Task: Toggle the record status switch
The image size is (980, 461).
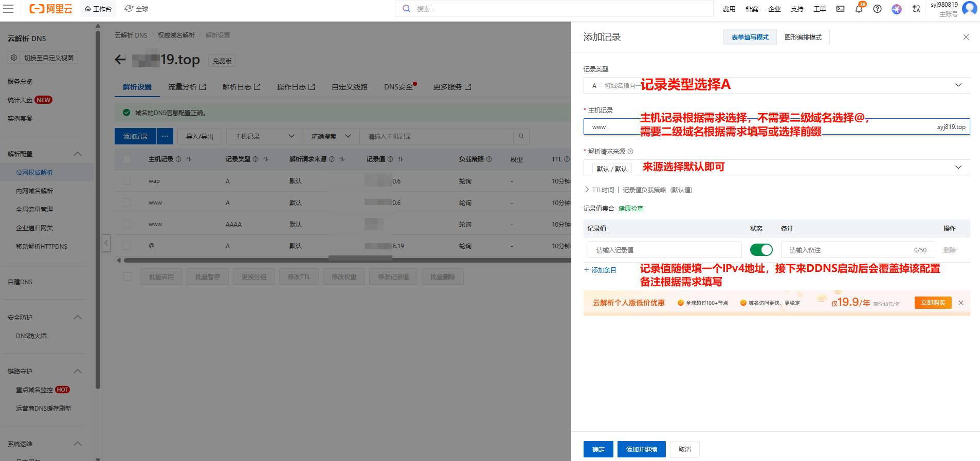Action: click(761, 250)
